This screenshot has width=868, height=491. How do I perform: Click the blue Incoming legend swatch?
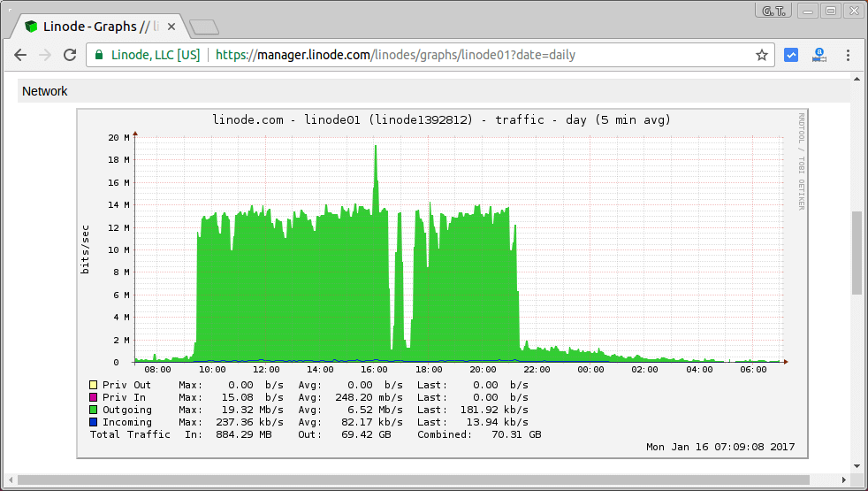coord(93,423)
